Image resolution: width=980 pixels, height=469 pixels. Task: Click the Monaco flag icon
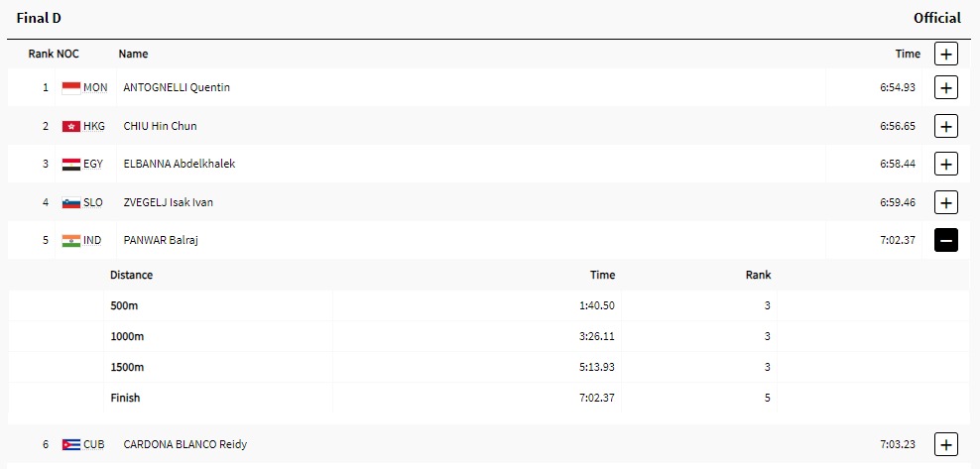point(71,87)
